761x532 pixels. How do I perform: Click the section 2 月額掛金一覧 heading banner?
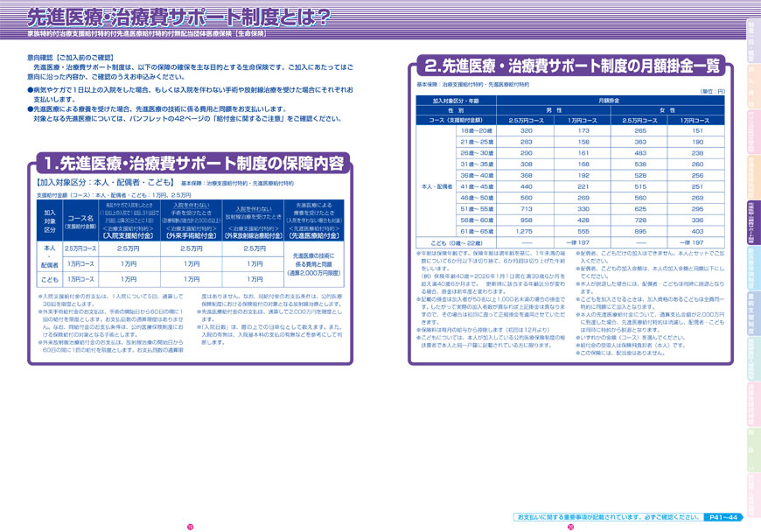point(567,66)
